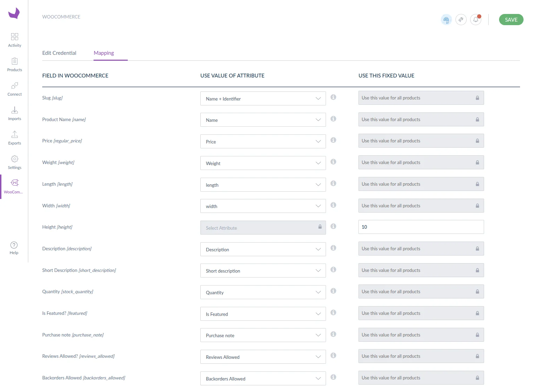Select the Mapping tab
Screen dimensions: 534x392
(104, 53)
